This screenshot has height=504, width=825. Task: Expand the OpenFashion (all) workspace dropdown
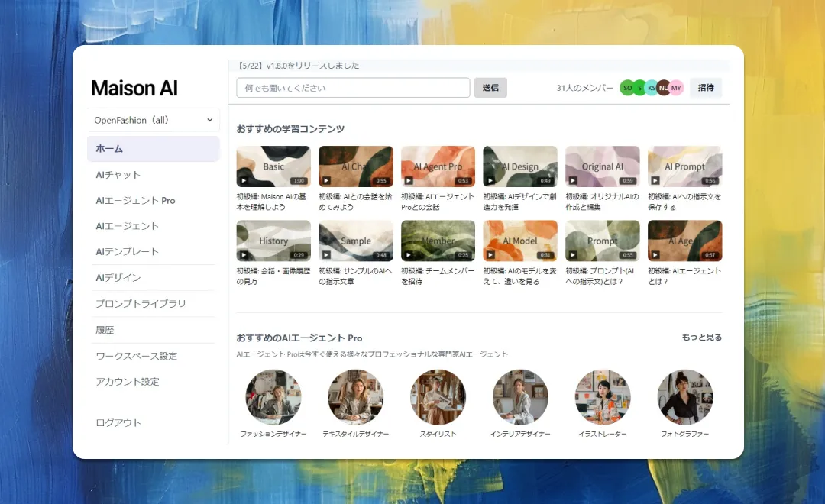pos(154,120)
